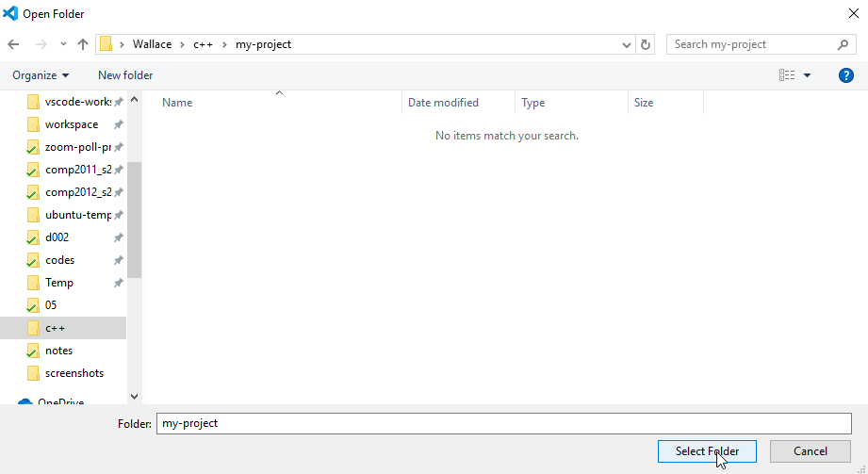Click the change view layout icon
This screenshot has height=474, width=868.
(x=787, y=75)
